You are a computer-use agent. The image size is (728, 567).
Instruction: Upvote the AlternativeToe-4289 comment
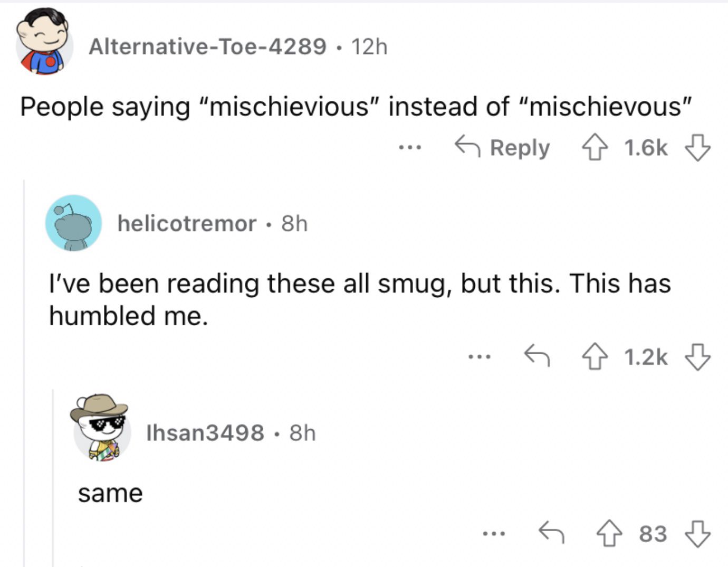(595, 148)
